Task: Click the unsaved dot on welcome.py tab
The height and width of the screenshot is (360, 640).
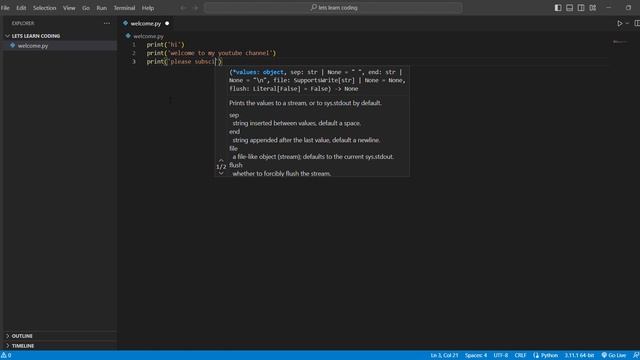Action: point(167,23)
